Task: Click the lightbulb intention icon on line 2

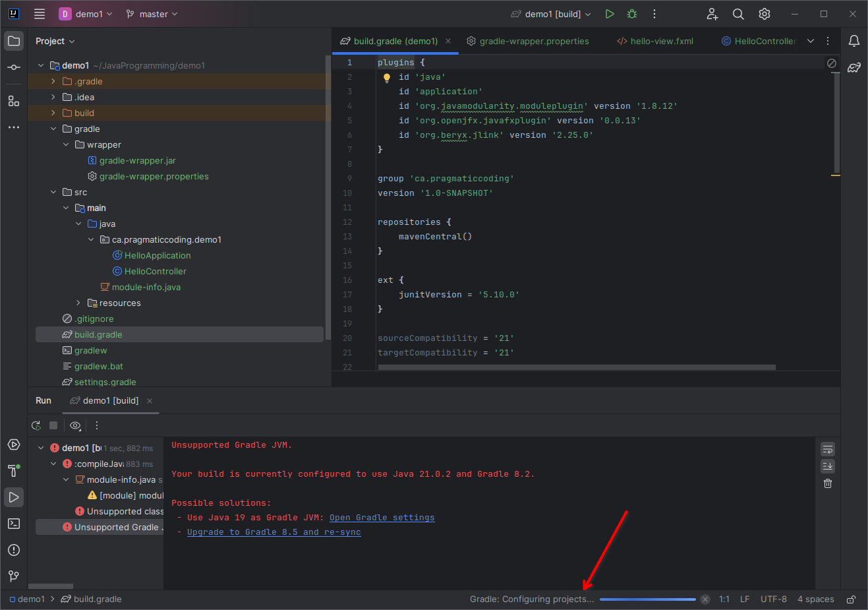Action: (x=387, y=78)
